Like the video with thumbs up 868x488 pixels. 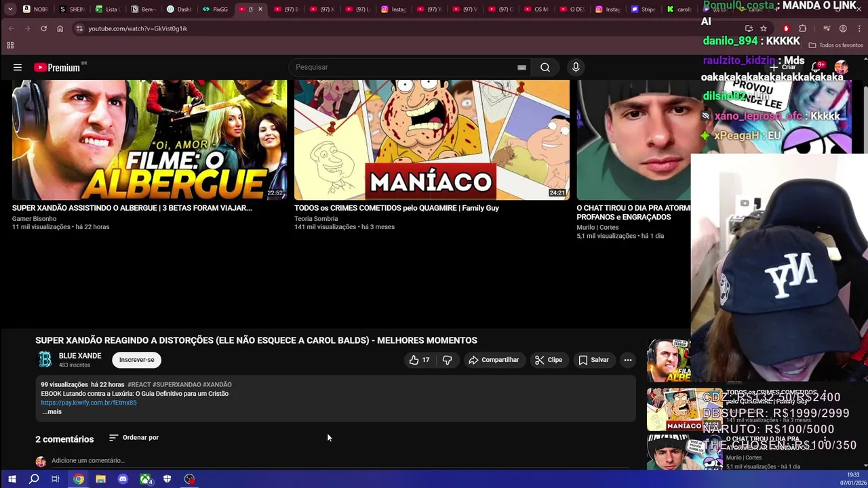pos(420,360)
